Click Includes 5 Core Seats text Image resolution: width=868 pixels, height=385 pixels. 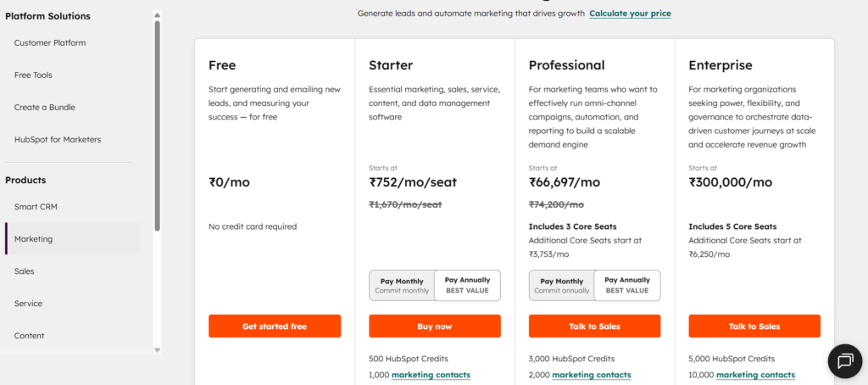click(732, 226)
